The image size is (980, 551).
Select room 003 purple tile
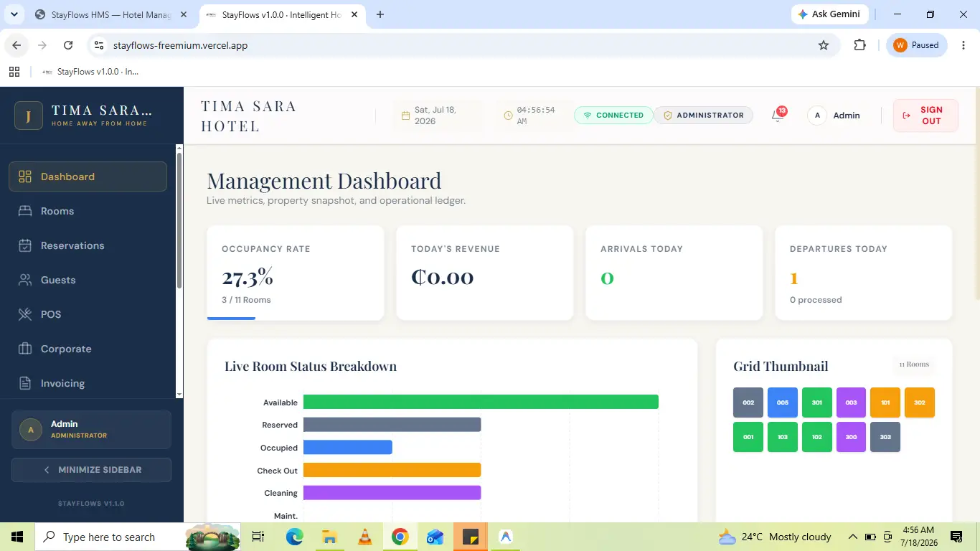point(851,402)
